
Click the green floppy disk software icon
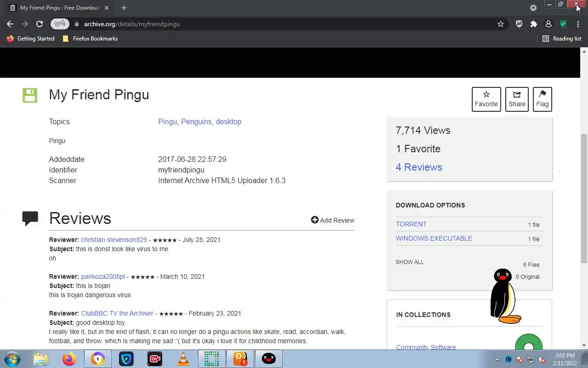30,95
